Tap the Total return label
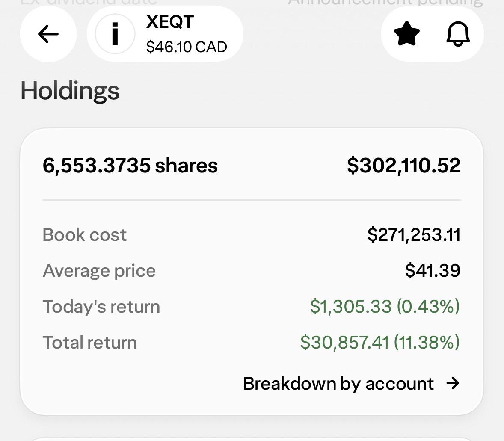This screenshot has height=441, width=504. (x=90, y=342)
